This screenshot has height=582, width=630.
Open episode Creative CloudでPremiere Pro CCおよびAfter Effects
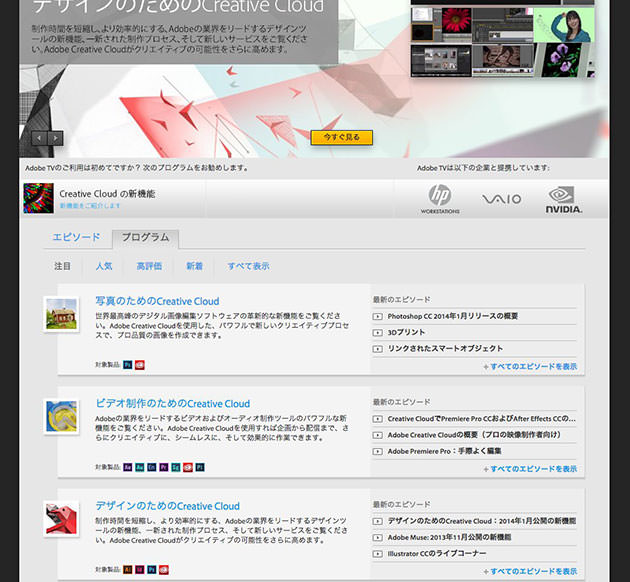pos(481,419)
